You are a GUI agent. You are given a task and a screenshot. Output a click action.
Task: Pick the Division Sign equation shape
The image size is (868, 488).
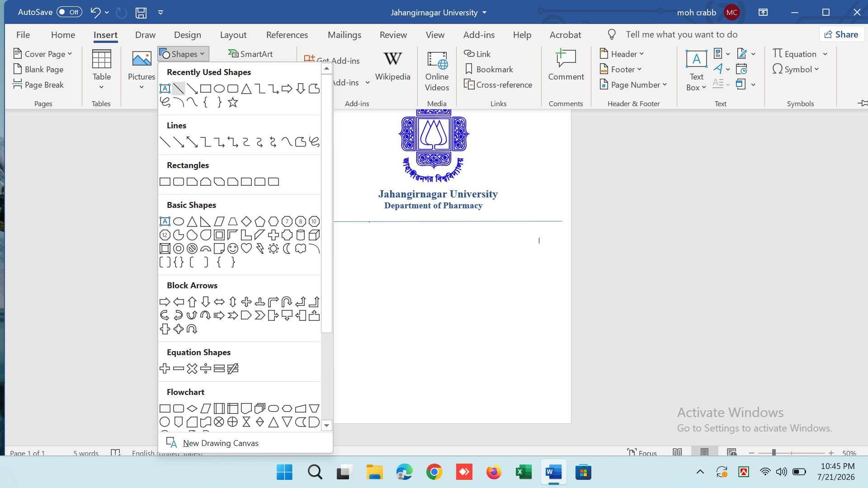coord(206,369)
